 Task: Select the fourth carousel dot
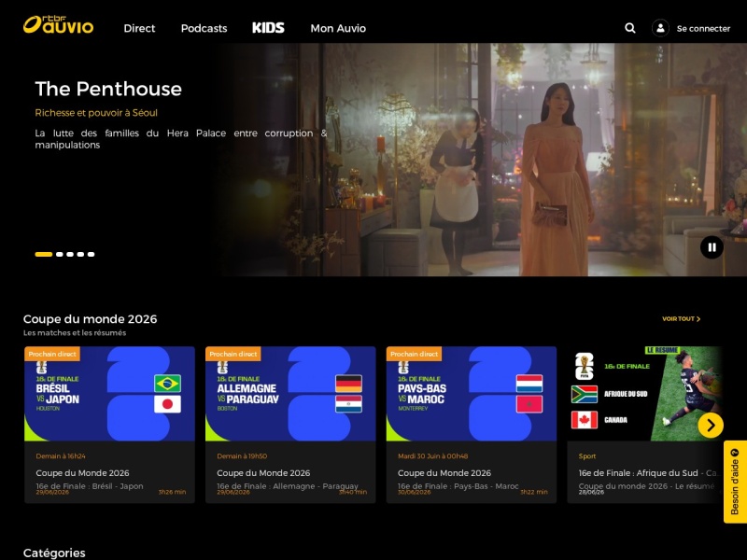pyautogui.click(x=80, y=254)
